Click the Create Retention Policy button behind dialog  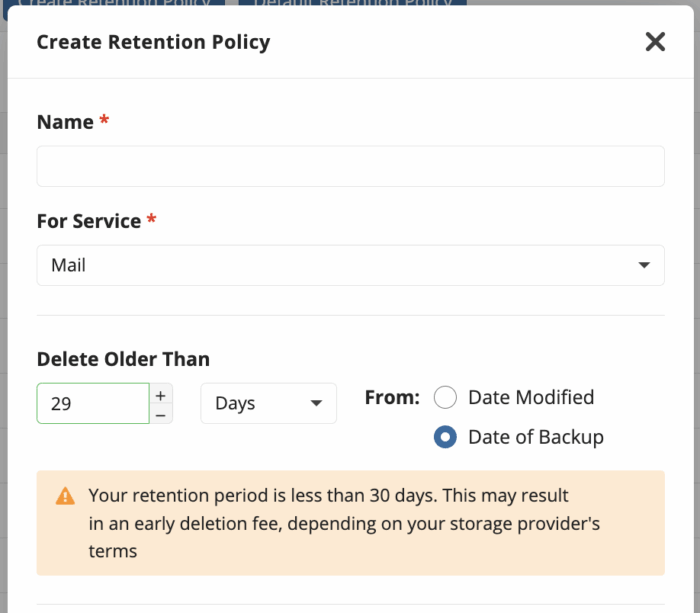click(115, 3)
